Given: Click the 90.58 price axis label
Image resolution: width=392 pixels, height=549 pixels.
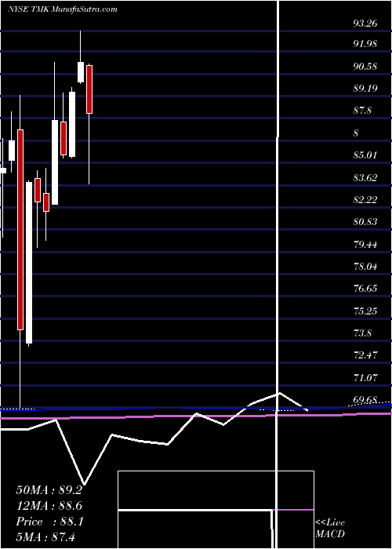Looking at the screenshot, I should click(366, 66).
